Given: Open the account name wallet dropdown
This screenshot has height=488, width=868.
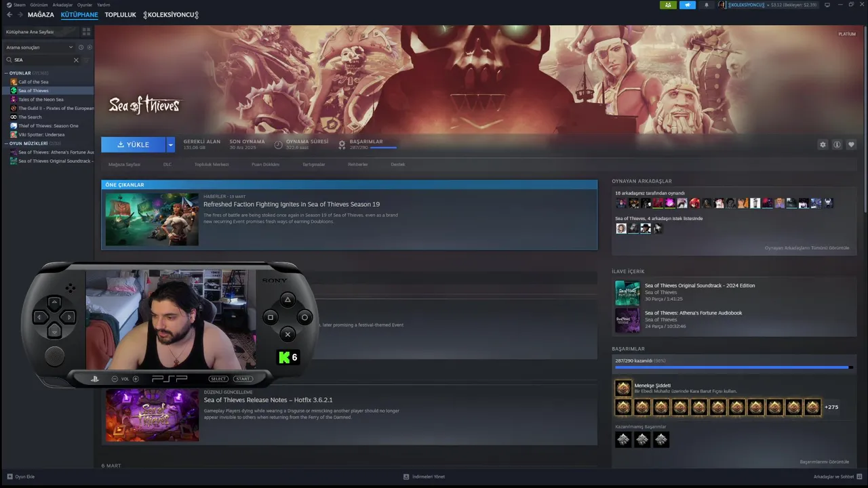Looking at the screenshot, I should [774, 5].
